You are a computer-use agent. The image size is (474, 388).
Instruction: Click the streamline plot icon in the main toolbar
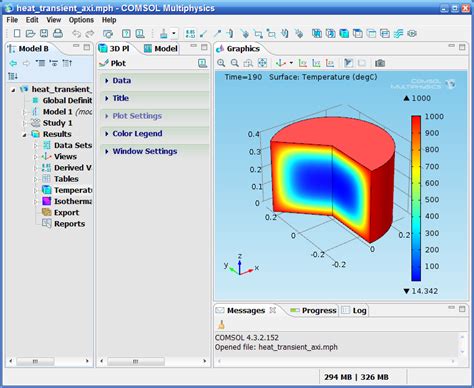coord(398,33)
